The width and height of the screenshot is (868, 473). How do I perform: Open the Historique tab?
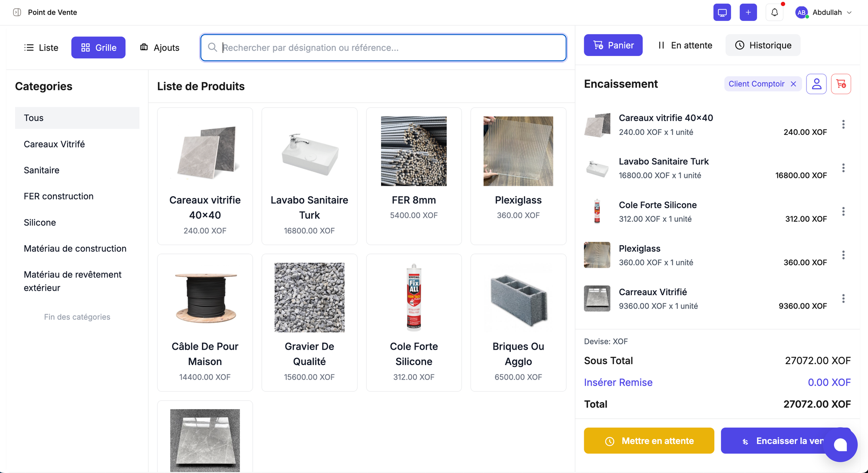[763, 45]
